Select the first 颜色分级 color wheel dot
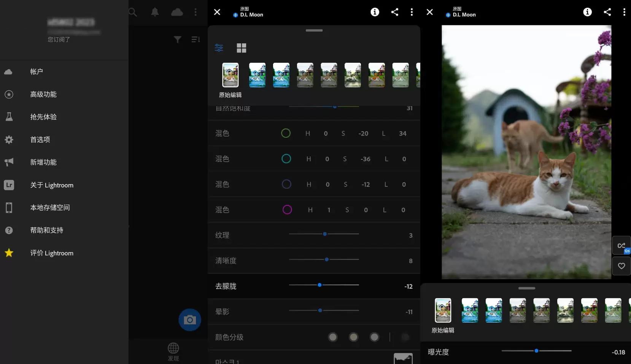This screenshot has width=631, height=364. click(x=333, y=337)
